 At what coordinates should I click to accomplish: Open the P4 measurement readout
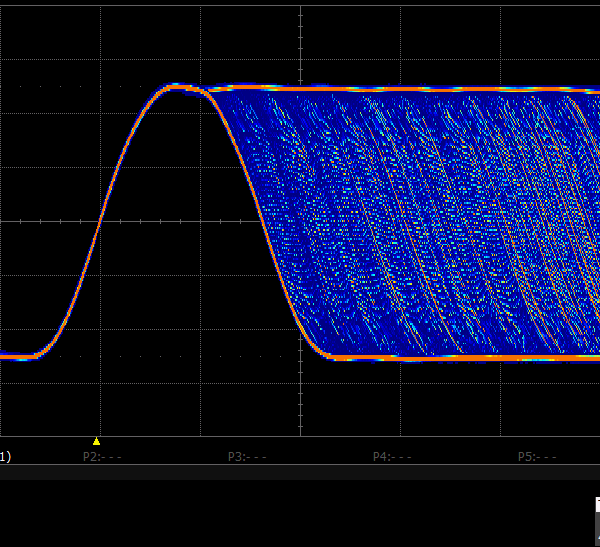392,457
